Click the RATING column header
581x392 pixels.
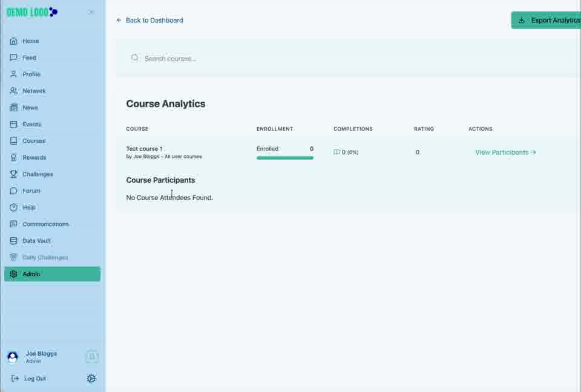tap(424, 129)
